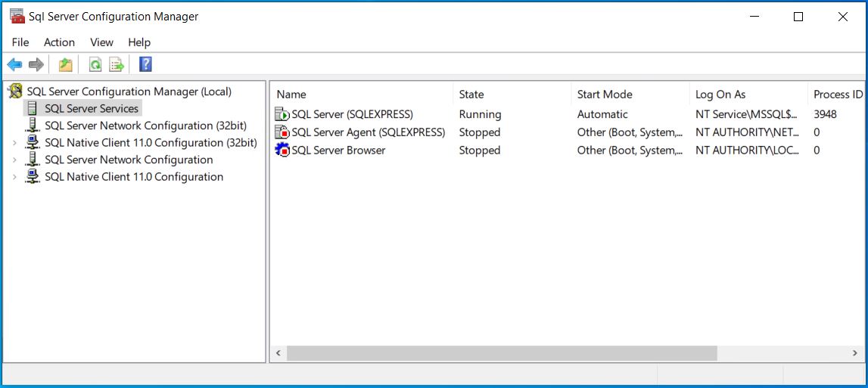Open the View menu
Screen dimensions: 868x388
pos(102,42)
